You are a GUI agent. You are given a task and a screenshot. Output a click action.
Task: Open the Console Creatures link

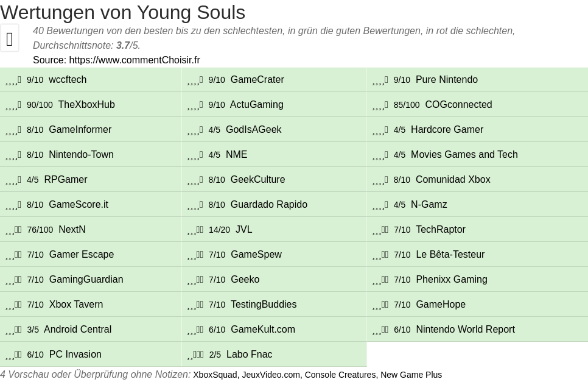click(x=340, y=375)
